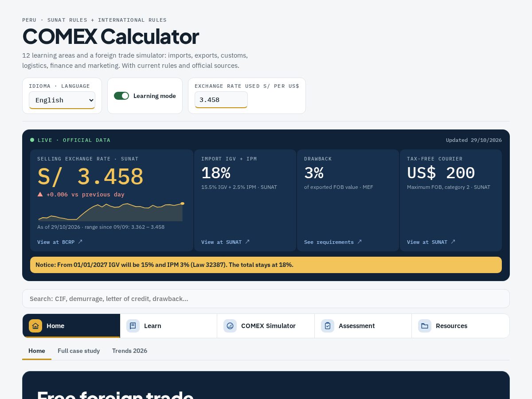Click the of exported FOB value caption

pyautogui.click(x=339, y=187)
